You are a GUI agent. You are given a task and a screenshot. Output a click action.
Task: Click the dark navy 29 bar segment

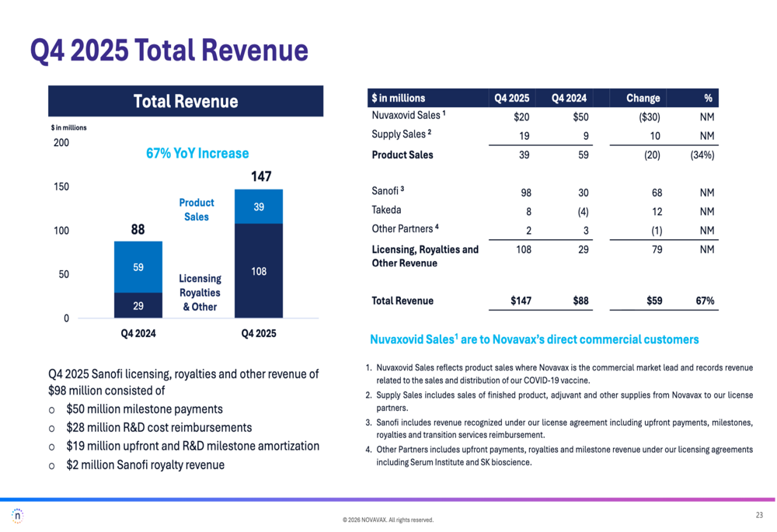point(138,305)
